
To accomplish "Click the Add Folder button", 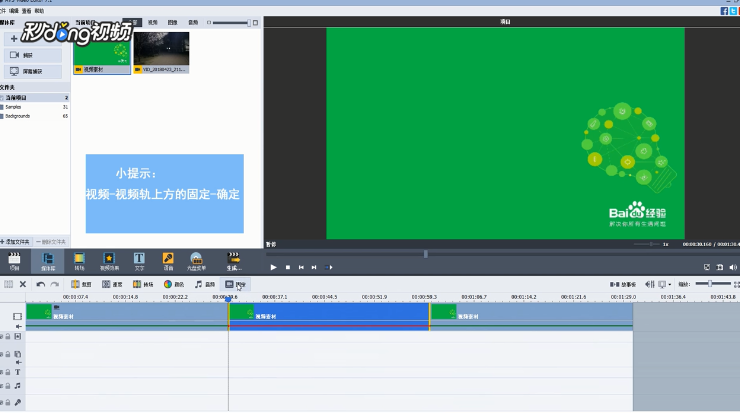I will coord(16,242).
